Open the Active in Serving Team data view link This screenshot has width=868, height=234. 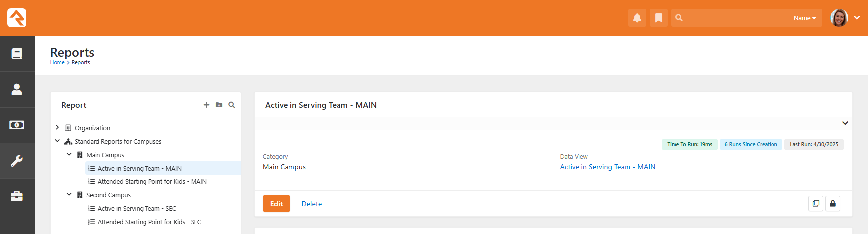click(607, 167)
